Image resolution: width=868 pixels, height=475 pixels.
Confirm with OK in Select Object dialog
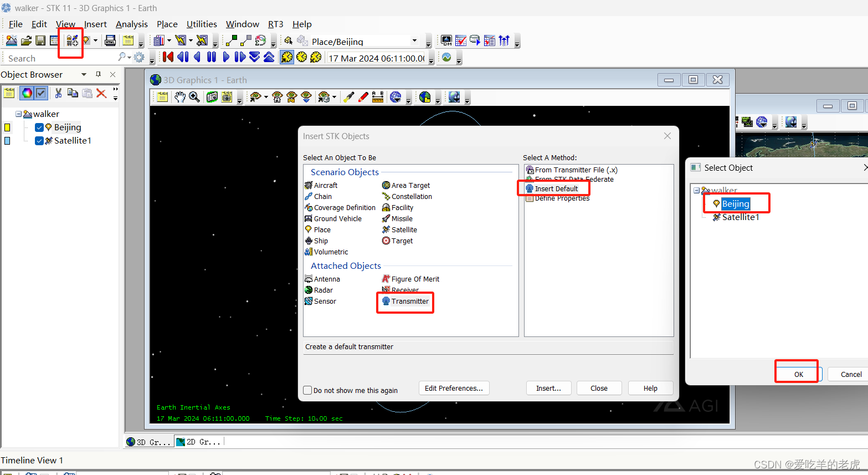[798, 374]
